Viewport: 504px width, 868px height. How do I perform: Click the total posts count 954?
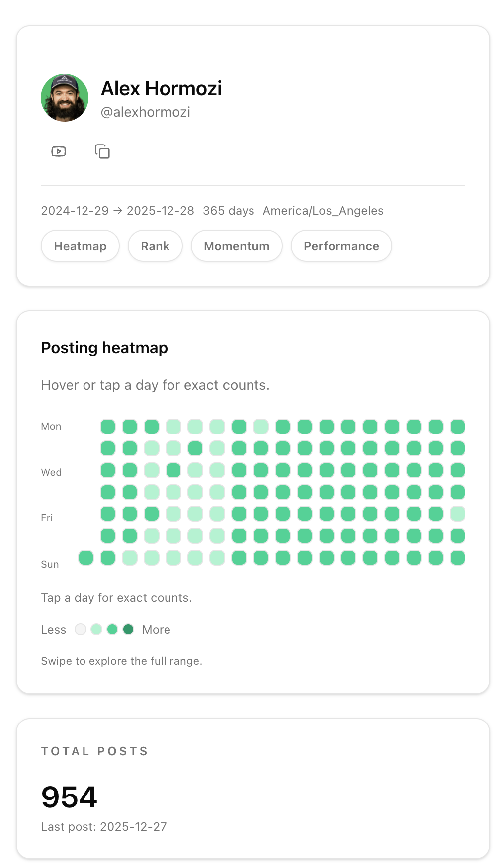[69, 796]
